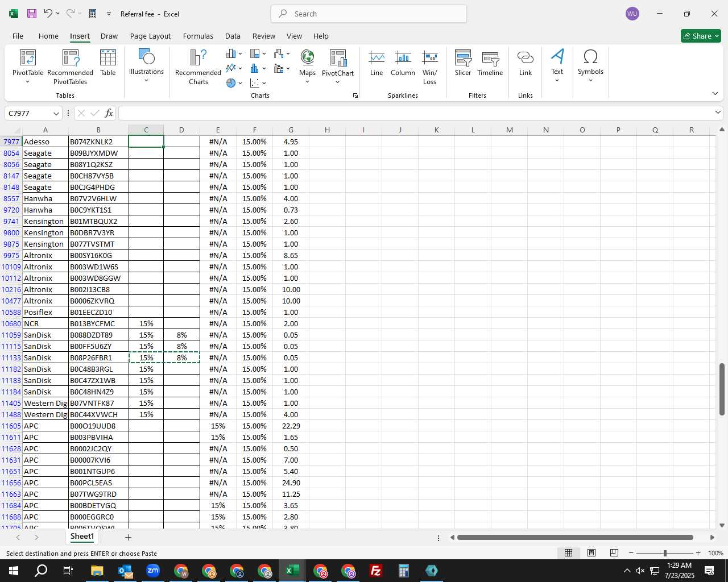Image resolution: width=728 pixels, height=582 pixels.
Task: Click the calculator icon in Quick Access Toolbar
Action: pos(93,14)
